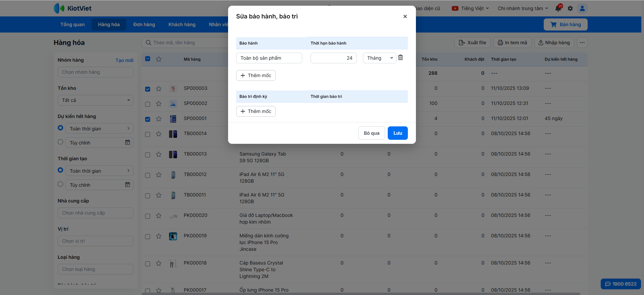Open the notifications bell
The height and width of the screenshot is (295, 644).
click(x=558, y=8)
